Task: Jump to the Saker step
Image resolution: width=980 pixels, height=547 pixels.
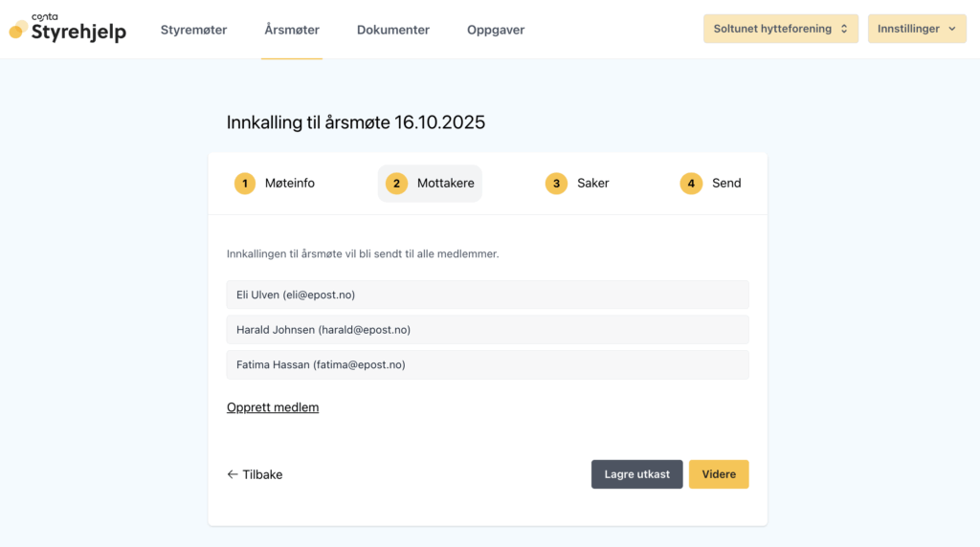Action: point(592,184)
